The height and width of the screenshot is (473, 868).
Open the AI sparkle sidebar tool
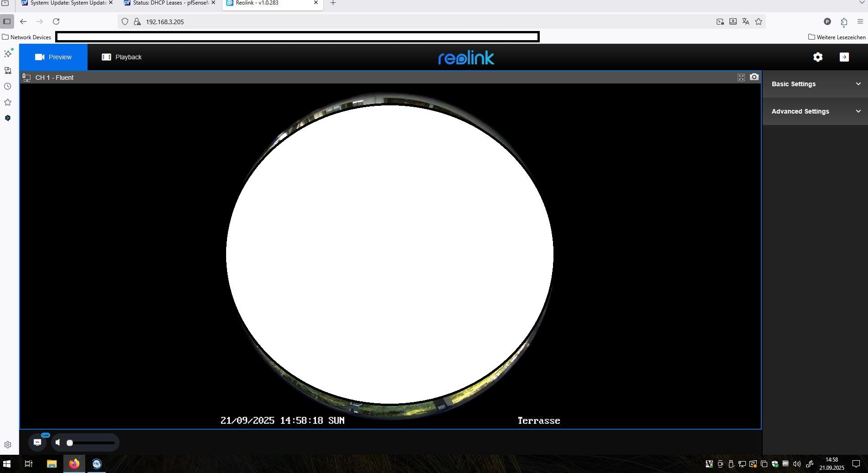(x=8, y=53)
